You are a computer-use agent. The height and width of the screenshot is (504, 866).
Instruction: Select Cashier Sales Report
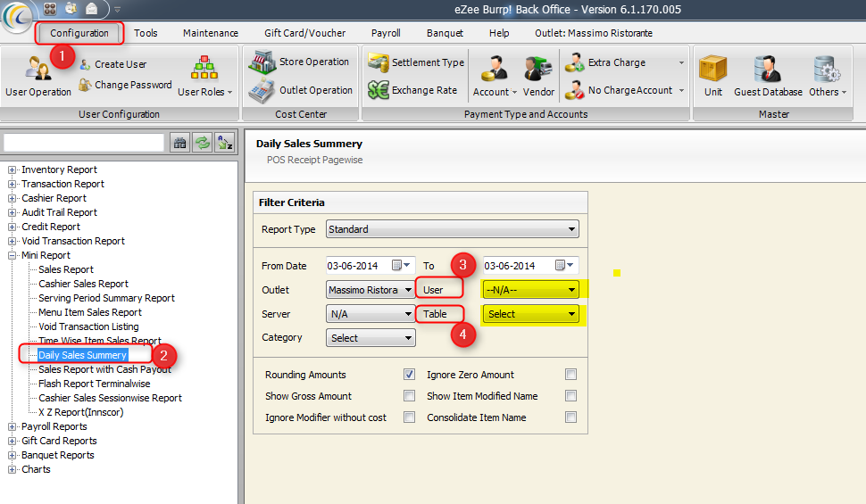(83, 284)
